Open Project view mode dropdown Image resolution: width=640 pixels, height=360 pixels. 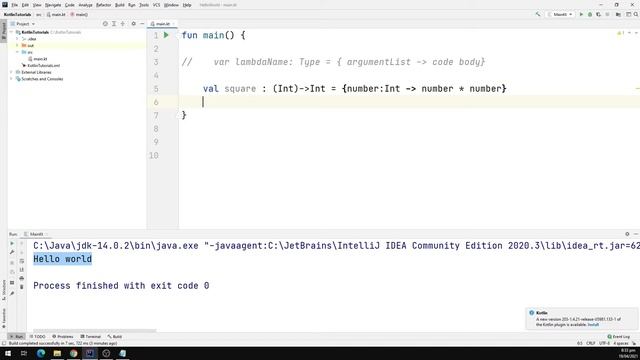(x=23, y=24)
